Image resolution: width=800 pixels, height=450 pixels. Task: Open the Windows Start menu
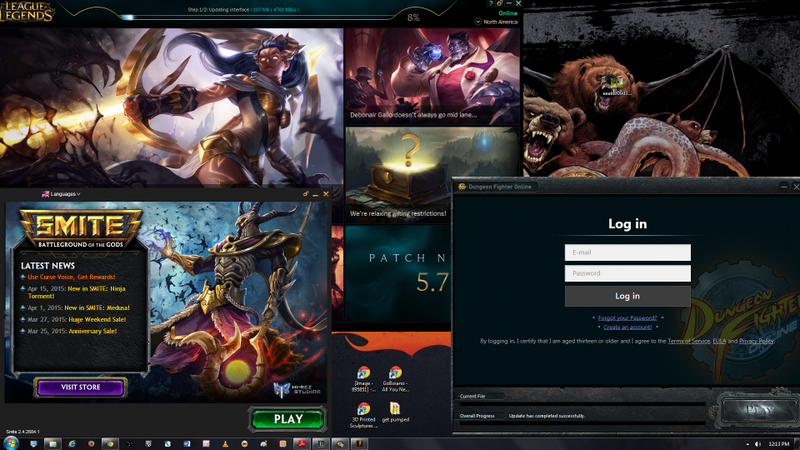11,443
